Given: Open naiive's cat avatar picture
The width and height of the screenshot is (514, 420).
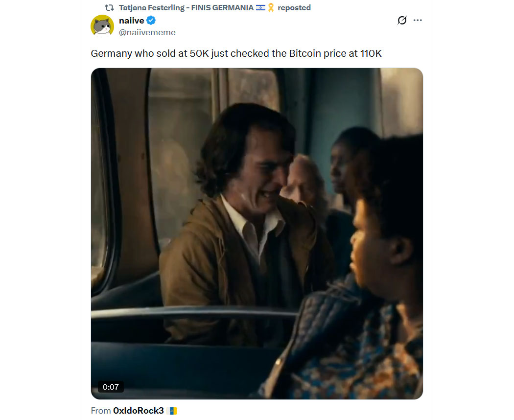Looking at the screenshot, I should (x=102, y=26).
